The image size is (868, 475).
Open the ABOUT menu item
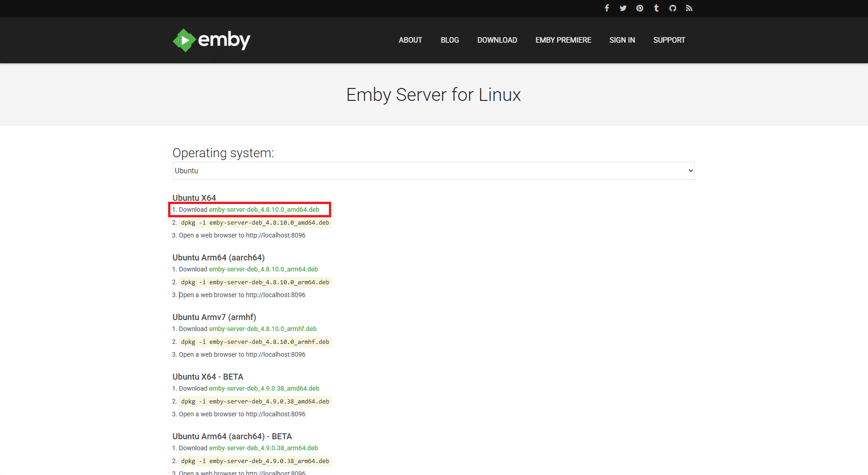tap(410, 40)
